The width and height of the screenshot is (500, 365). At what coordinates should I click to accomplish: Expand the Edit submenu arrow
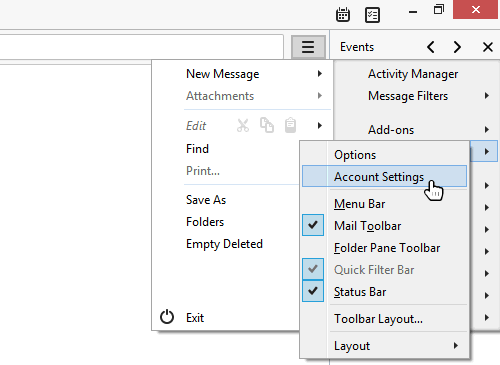(320, 126)
